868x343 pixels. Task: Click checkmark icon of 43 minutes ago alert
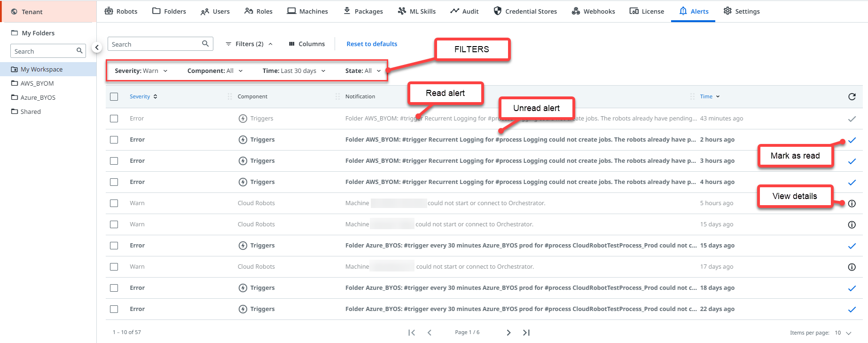tap(852, 119)
